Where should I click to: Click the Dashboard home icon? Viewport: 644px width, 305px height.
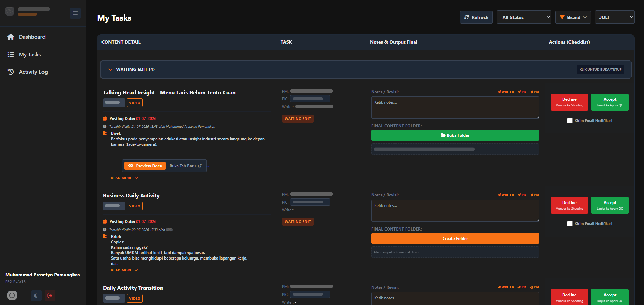11,37
